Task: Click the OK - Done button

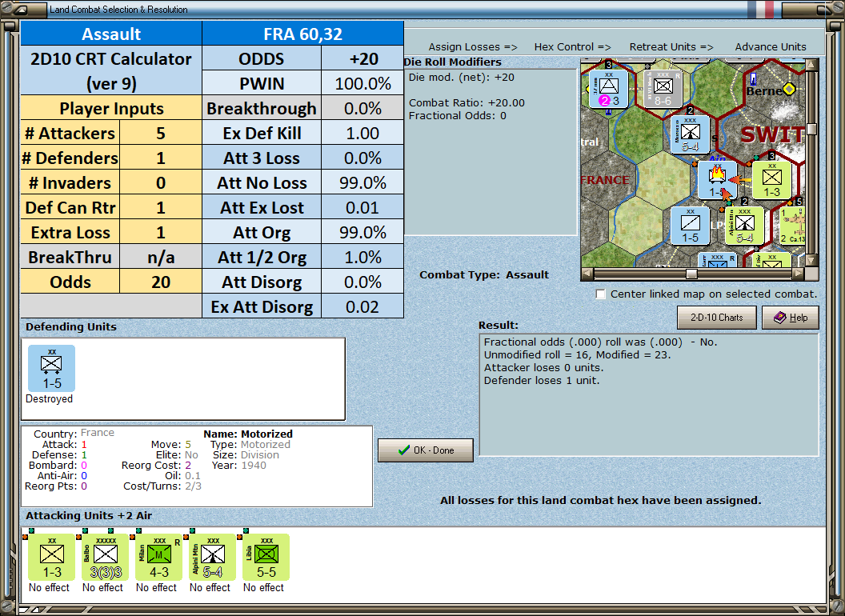Action: coord(426,450)
